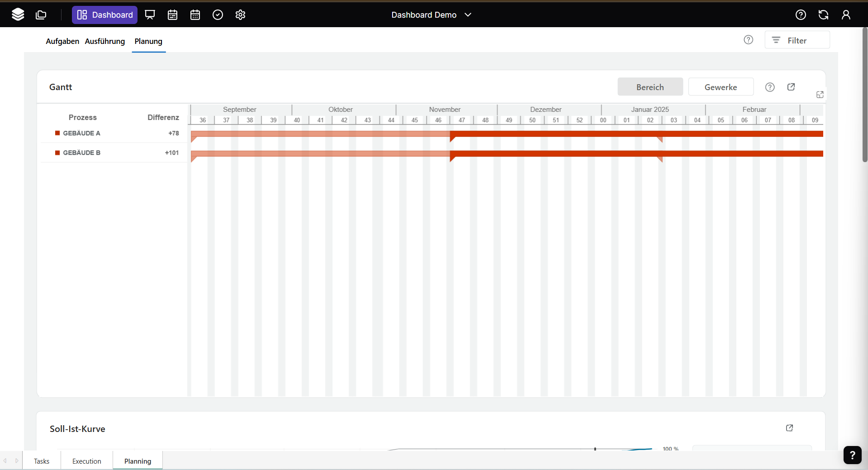Expand the Gantt panel to fullscreen
The width and height of the screenshot is (868, 470).
(x=820, y=95)
